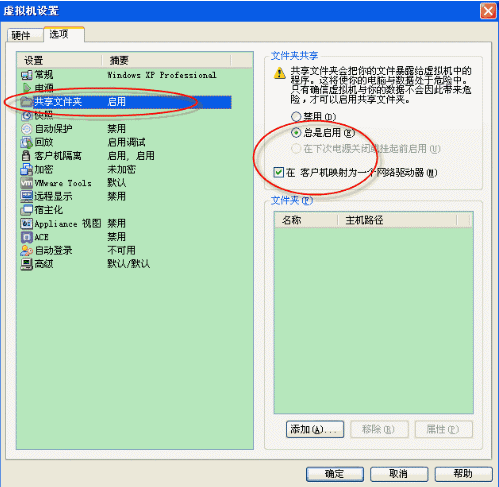Click the Advanced (高级) computer icon
The image size is (499, 487).
click(26, 264)
